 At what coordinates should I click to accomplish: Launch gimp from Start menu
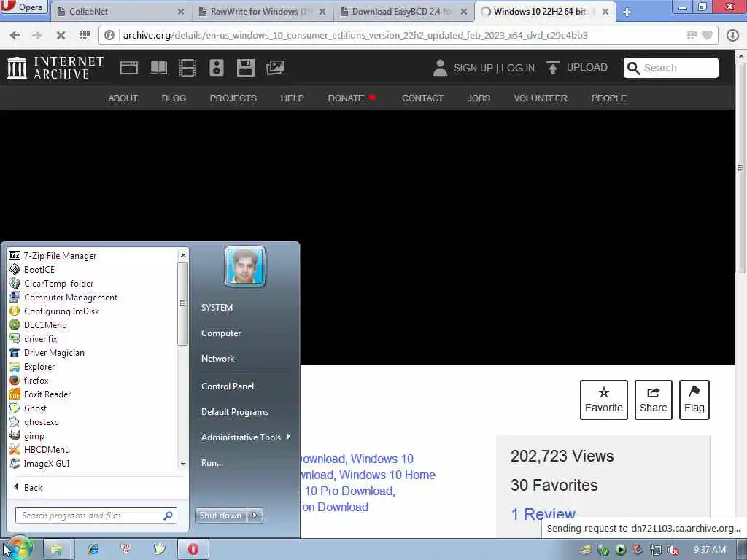point(27,436)
